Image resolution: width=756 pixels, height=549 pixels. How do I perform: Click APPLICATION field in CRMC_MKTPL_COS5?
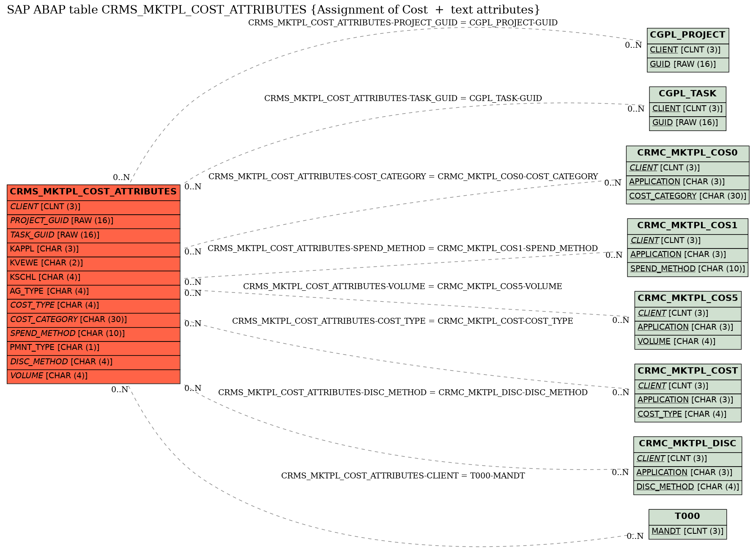(x=688, y=328)
